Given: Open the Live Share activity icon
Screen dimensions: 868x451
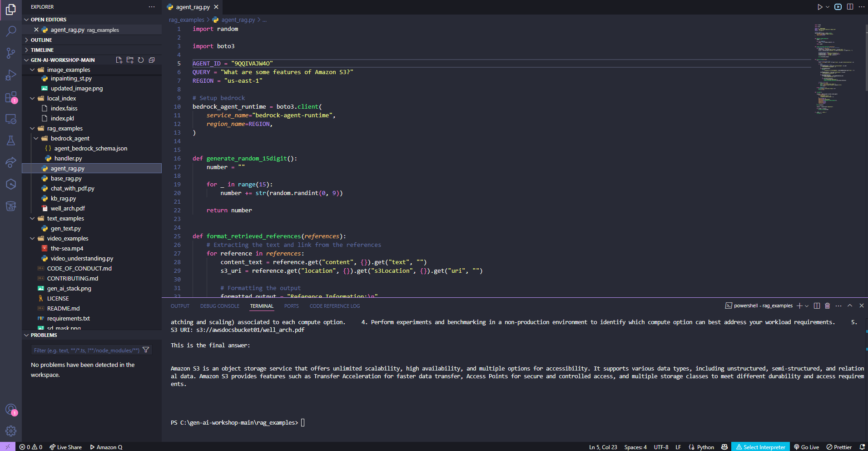Looking at the screenshot, I should click(x=11, y=162).
